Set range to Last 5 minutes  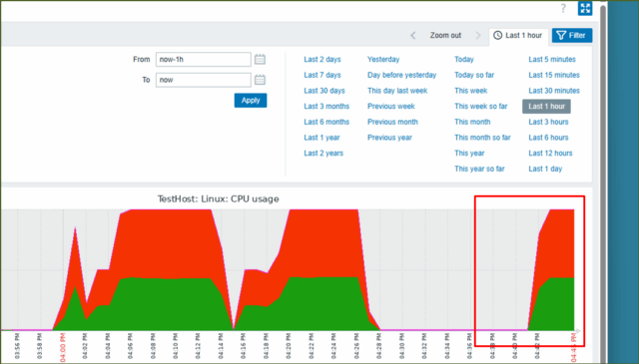point(552,60)
